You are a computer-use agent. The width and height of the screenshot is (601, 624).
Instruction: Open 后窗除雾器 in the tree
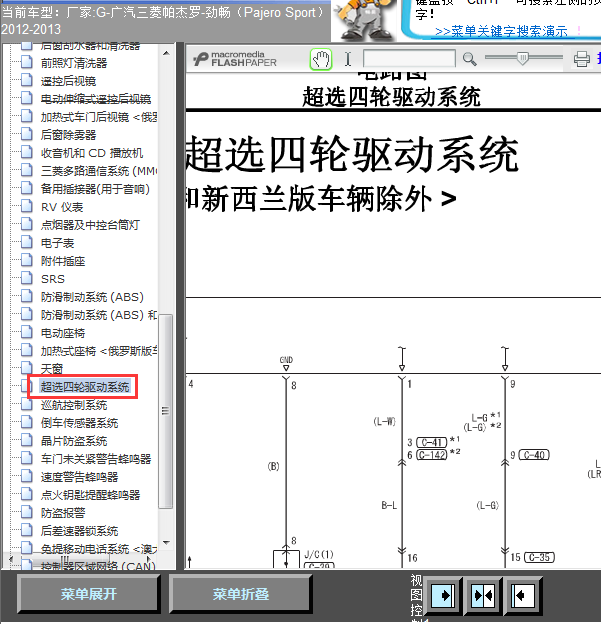pyautogui.click(x=68, y=135)
